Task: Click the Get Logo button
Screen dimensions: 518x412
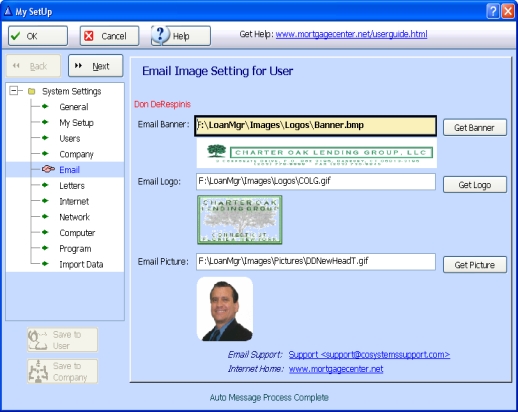Action: tap(475, 185)
